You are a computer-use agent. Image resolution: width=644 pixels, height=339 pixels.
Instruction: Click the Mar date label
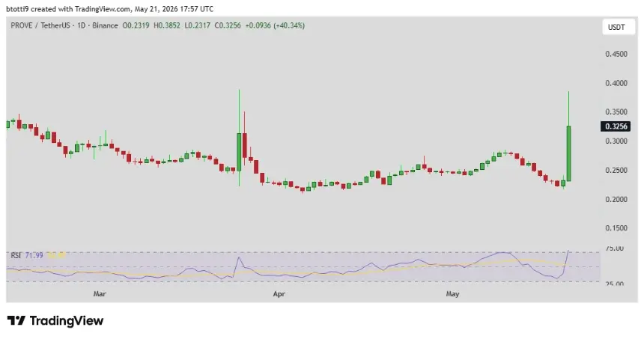(100, 294)
